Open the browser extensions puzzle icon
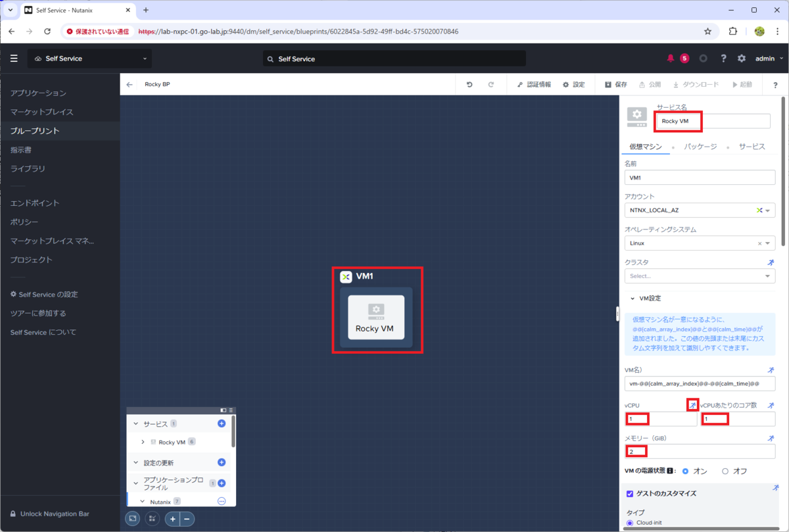This screenshot has height=532, width=789. [733, 31]
